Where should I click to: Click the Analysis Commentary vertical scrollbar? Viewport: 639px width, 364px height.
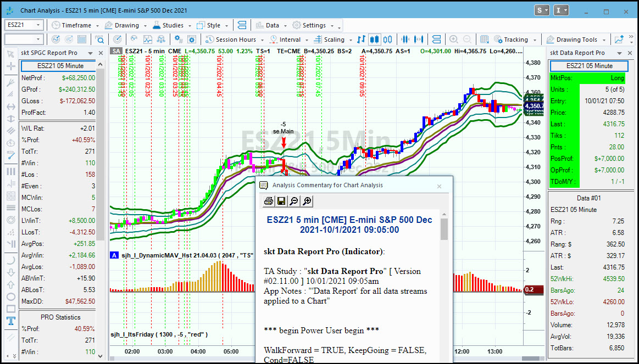[444, 229]
